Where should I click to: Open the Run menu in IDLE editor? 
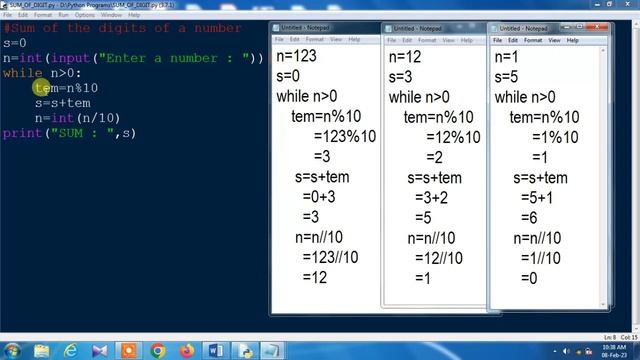click(63, 15)
